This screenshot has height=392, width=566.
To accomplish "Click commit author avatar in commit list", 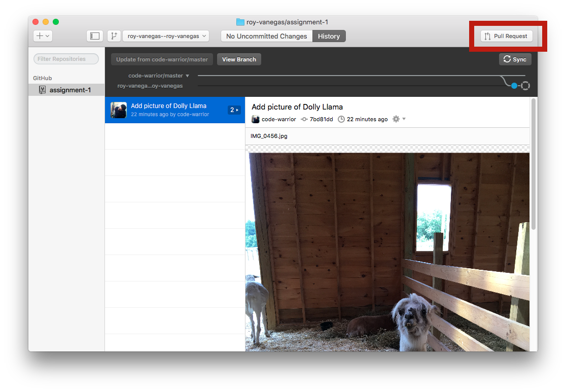I will (x=118, y=110).
